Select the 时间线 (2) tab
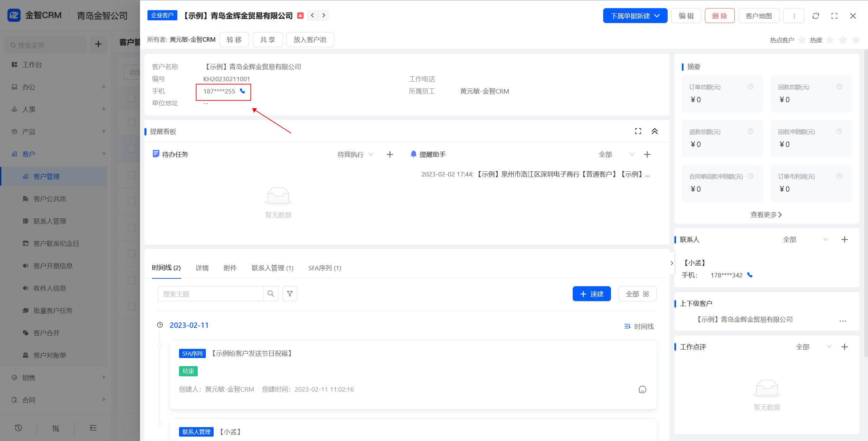This screenshot has height=441, width=868. point(166,268)
